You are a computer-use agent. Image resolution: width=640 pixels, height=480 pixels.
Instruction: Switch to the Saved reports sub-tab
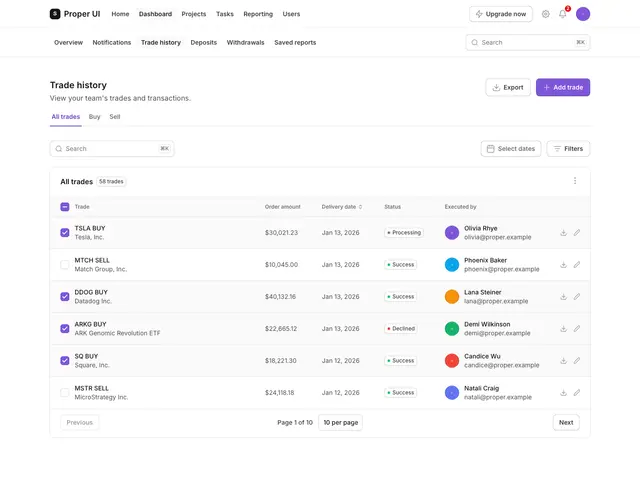click(x=295, y=42)
